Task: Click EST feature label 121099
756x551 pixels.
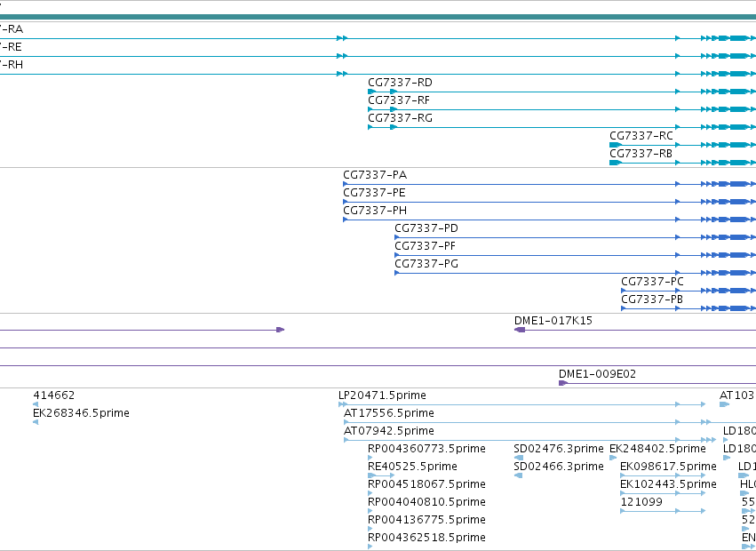Action: click(x=641, y=502)
